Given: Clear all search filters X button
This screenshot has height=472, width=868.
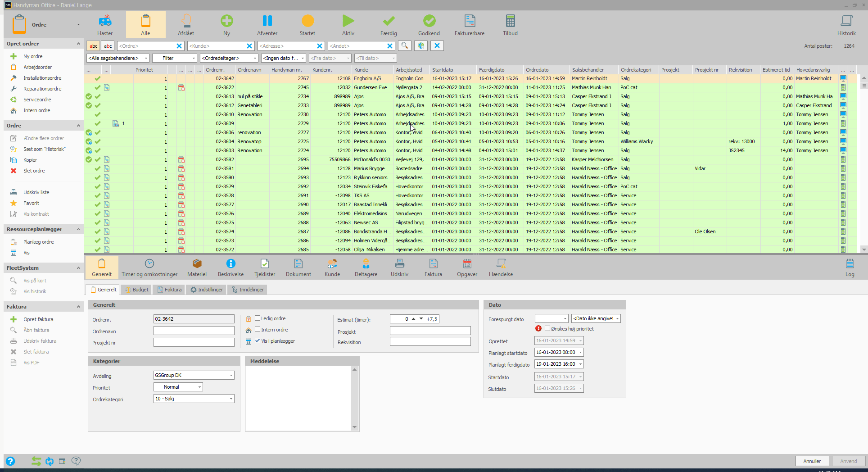Looking at the screenshot, I should (x=437, y=45).
